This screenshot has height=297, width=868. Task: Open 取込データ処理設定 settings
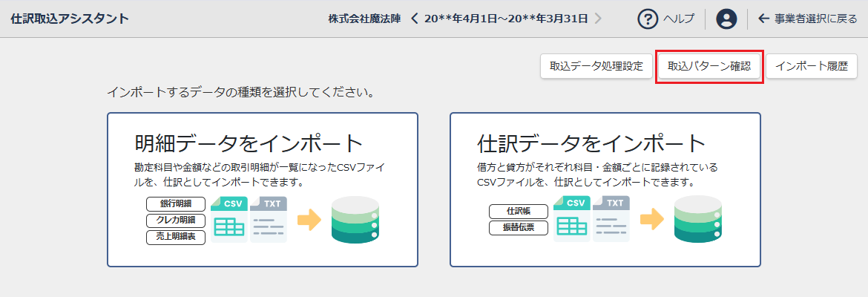click(x=596, y=65)
